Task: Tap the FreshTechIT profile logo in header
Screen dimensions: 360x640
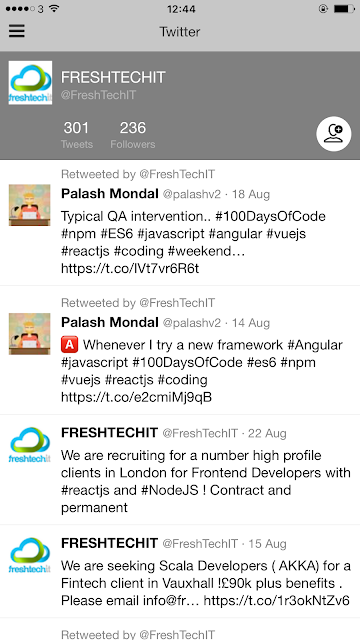Action: click(x=30, y=82)
